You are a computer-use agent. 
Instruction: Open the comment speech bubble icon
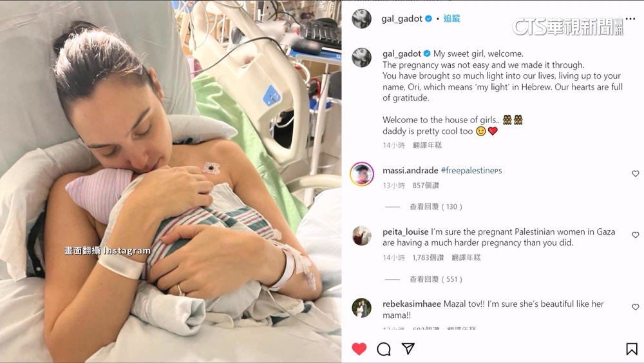384,349
